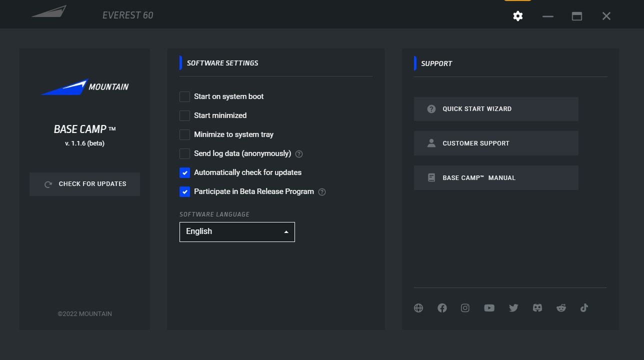Uncheck Participate in Beta Release Program
The width and height of the screenshot is (644, 360).
point(185,191)
